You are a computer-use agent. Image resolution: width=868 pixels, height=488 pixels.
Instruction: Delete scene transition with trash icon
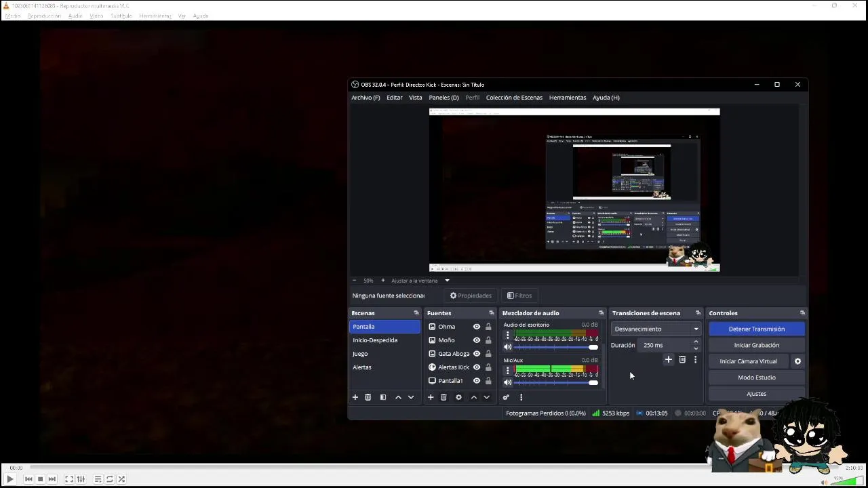point(682,359)
